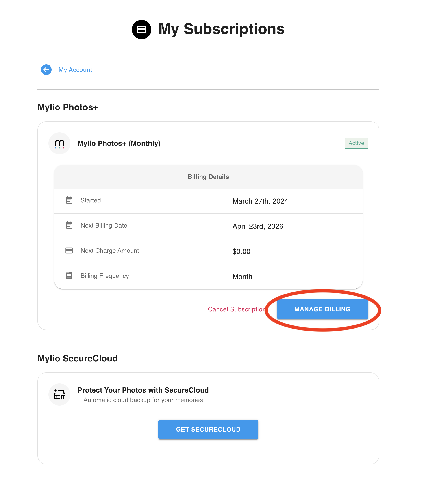The height and width of the screenshot is (490, 448).
Task: Click the card icon beside Next Charge Amount
Action: (69, 250)
